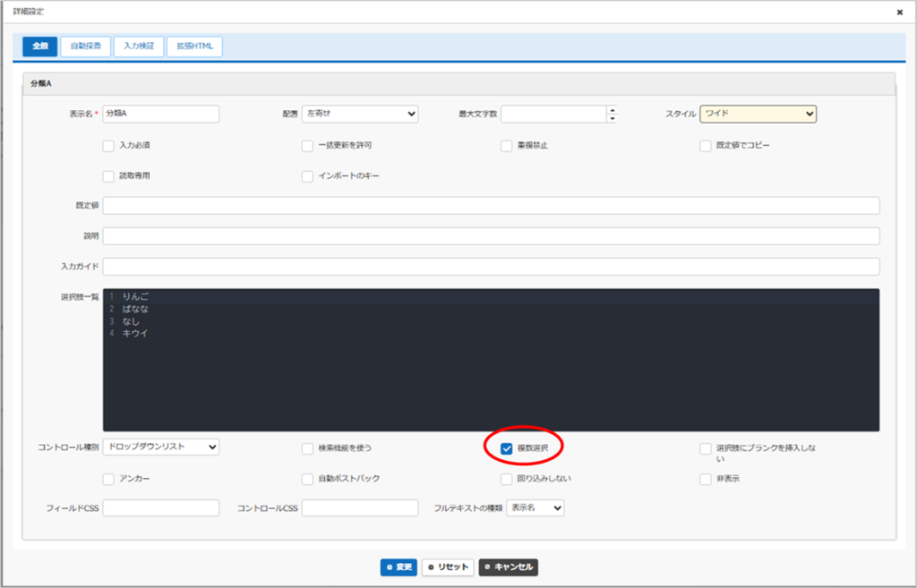Viewport: 917px width, 588px height.
Task: Open the 入力検証 tab
Action: coord(139,46)
